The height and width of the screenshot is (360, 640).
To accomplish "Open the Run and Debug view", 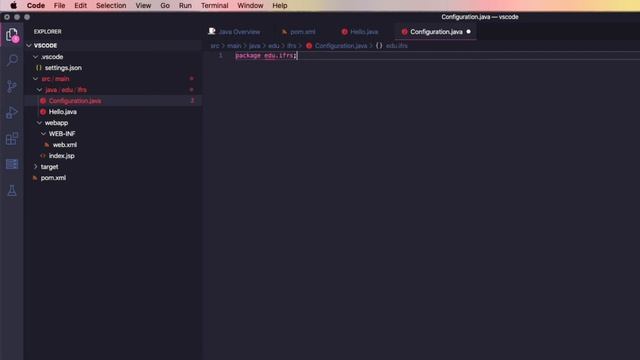I will pyautogui.click(x=12, y=113).
